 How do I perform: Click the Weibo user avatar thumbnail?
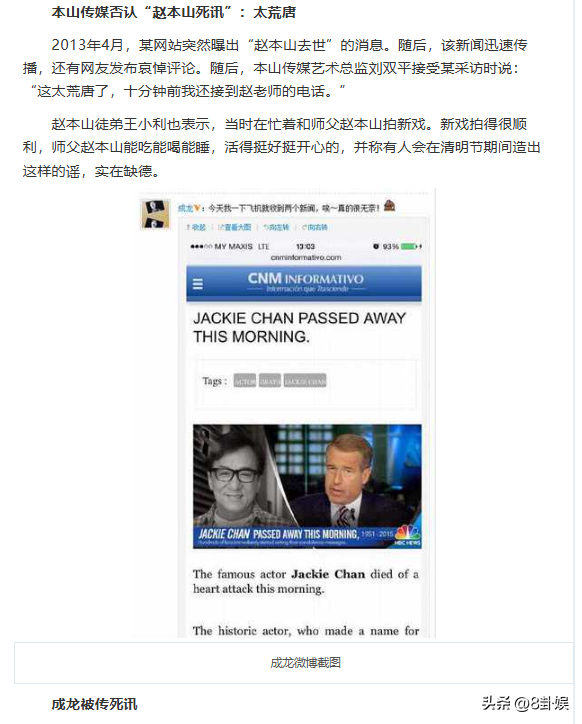click(x=155, y=214)
